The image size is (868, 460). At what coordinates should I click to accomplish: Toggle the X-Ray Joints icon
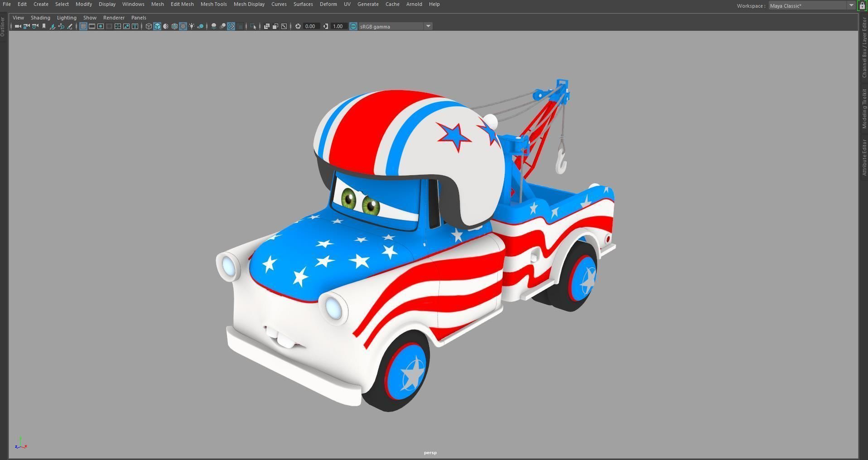[284, 26]
